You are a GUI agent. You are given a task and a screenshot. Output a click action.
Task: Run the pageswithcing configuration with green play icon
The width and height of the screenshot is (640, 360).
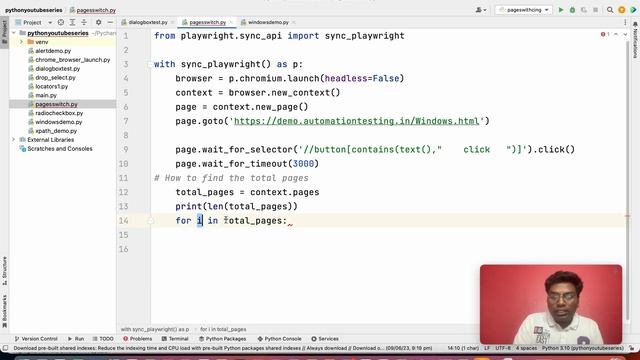(561, 10)
